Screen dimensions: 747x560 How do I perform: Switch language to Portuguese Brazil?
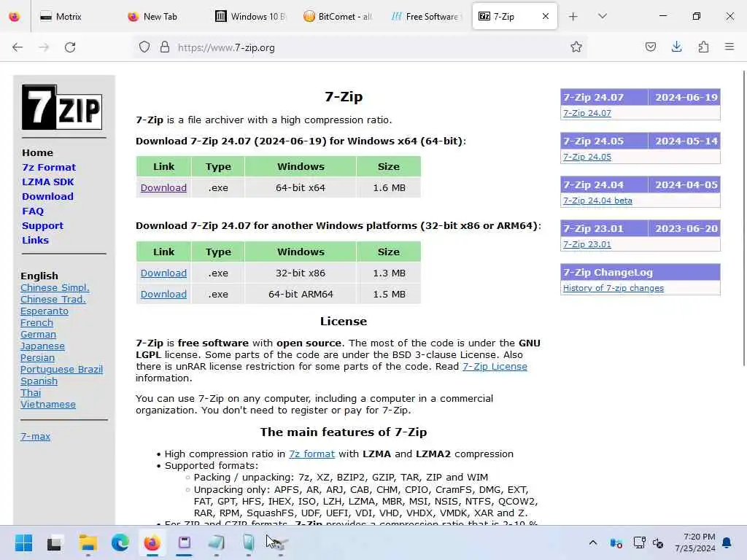pyautogui.click(x=61, y=370)
